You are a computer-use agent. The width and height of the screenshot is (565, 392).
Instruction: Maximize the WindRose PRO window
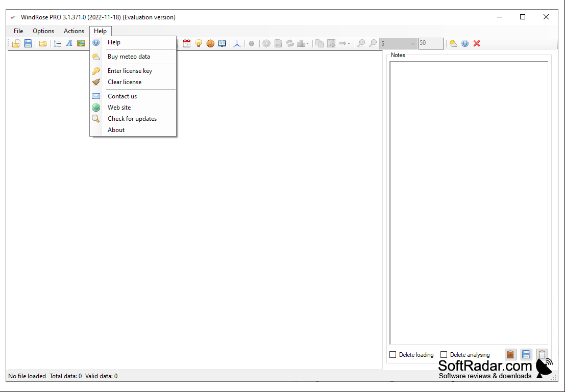tap(523, 17)
